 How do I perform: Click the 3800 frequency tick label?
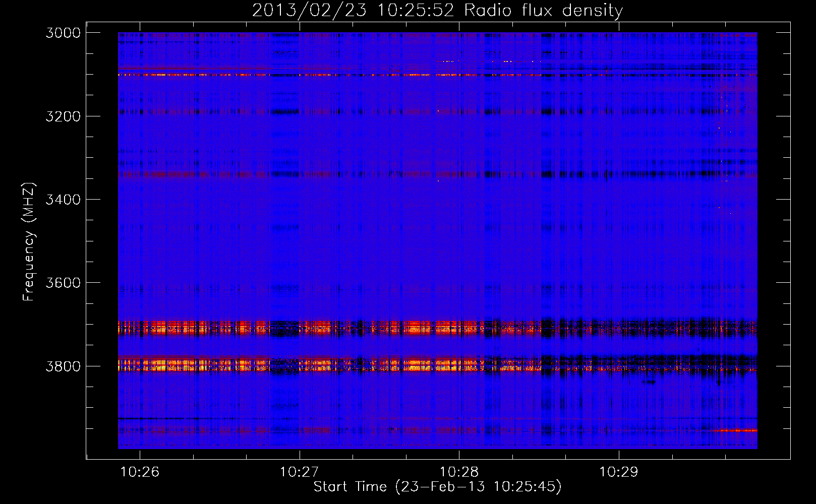click(x=63, y=366)
